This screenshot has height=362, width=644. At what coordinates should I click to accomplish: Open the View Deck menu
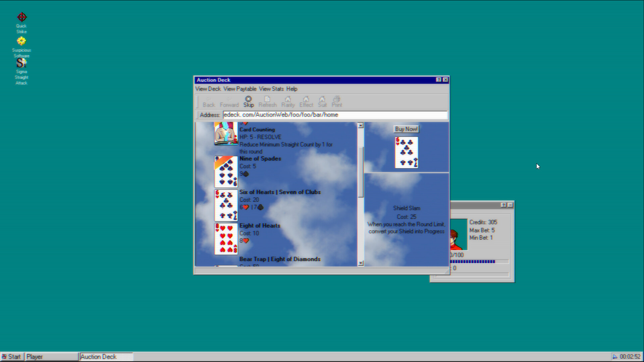tap(207, 89)
